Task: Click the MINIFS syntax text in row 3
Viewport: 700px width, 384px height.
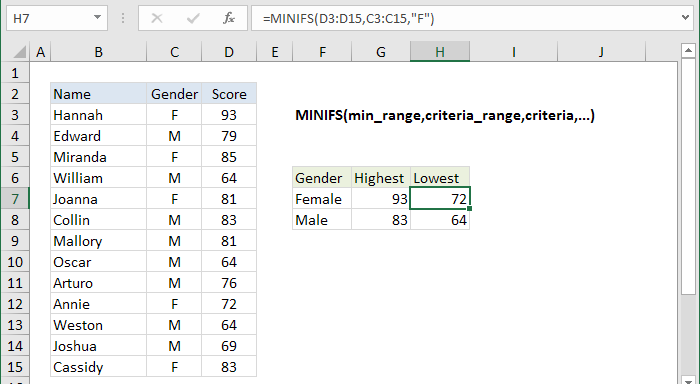Action: (x=445, y=115)
